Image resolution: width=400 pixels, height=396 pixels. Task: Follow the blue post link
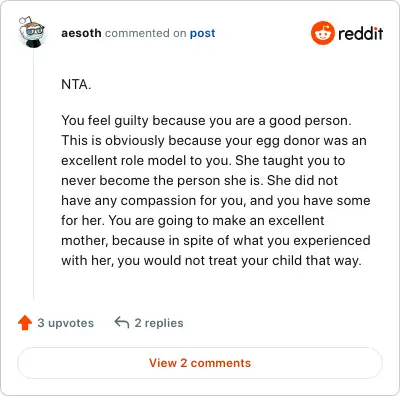coord(202,33)
